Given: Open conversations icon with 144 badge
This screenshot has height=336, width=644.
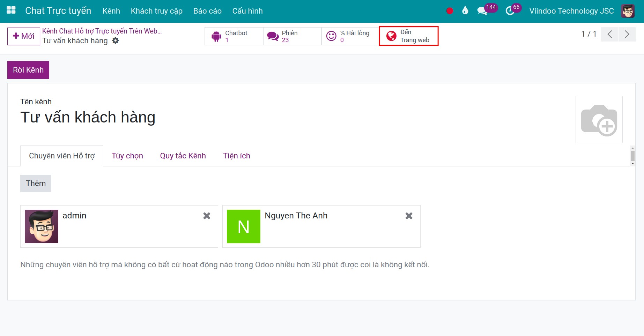Looking at the screenshot, I should pyautogui.click(x=482, y=11).
